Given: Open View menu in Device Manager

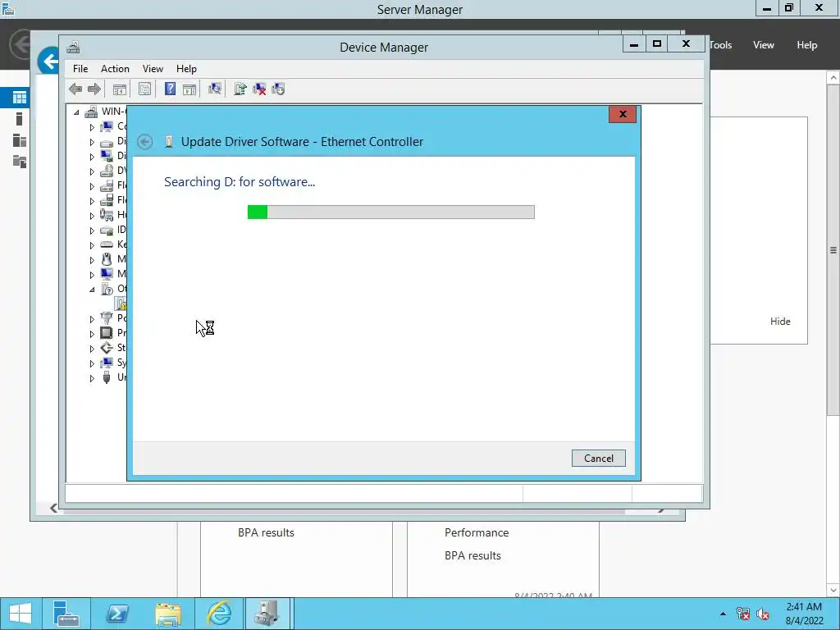Looking at the screenshot, I should pyautogui.click(x=153, y=69).
